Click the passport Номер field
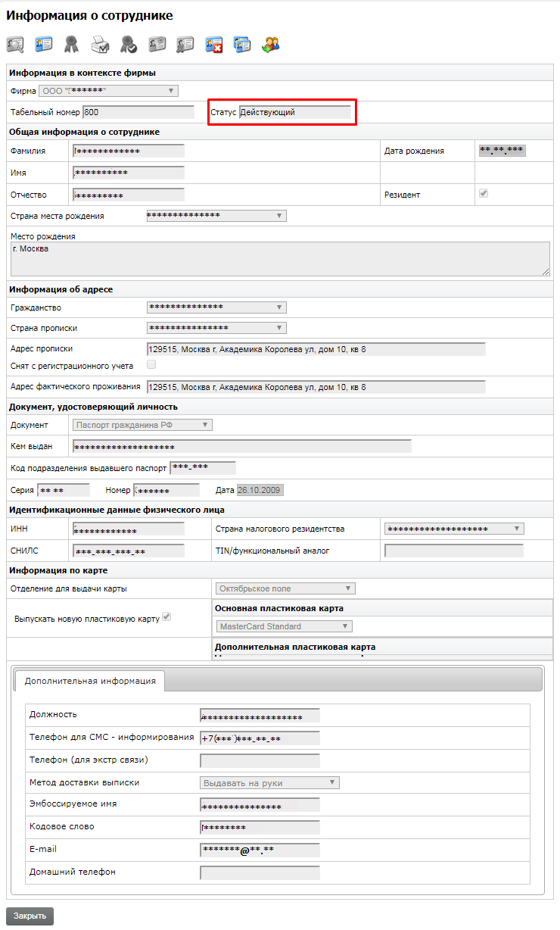The height and width of the screenshot is (930, 560). pos(166,490)
